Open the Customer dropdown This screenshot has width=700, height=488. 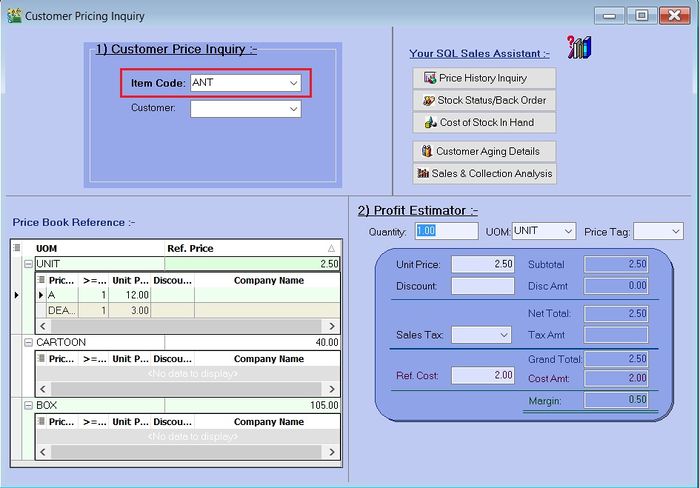point(294,109)
